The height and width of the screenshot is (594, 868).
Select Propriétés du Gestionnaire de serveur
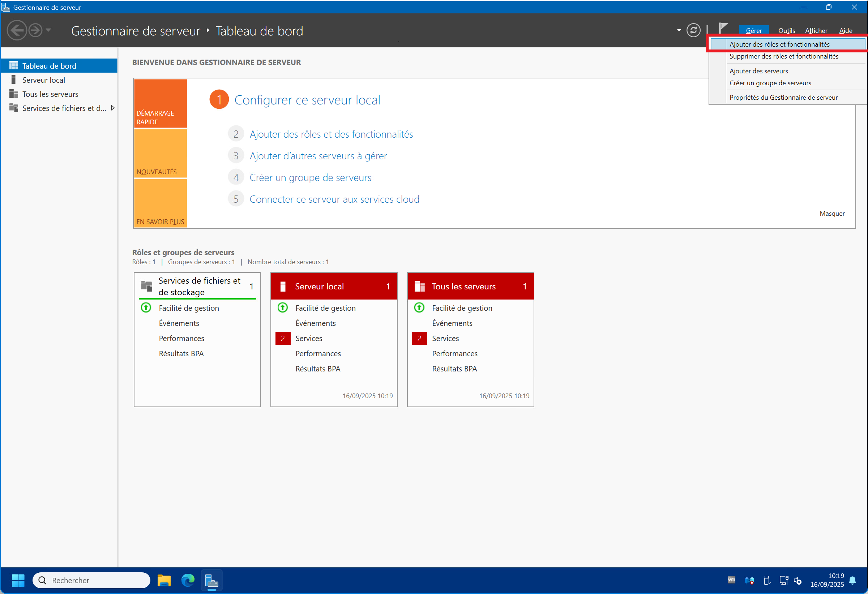pyautogui.click(x=783, y=98)
